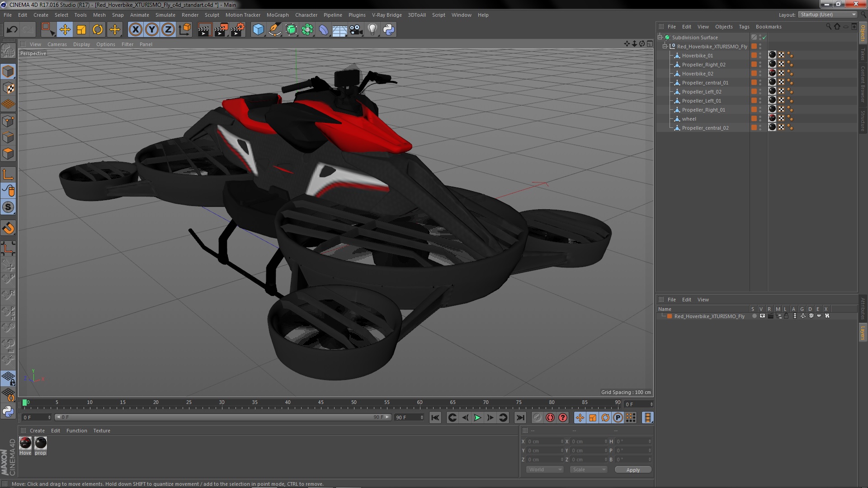Image resolution: width=868 pixels, height=488 pixels.
Task: Open Edit Render Settings icon
Action: point(237,30)
